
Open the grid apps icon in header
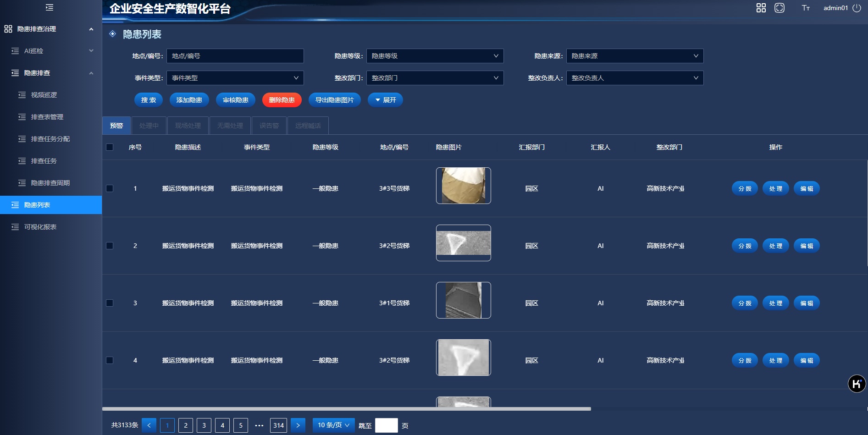[x=761, y=8]
